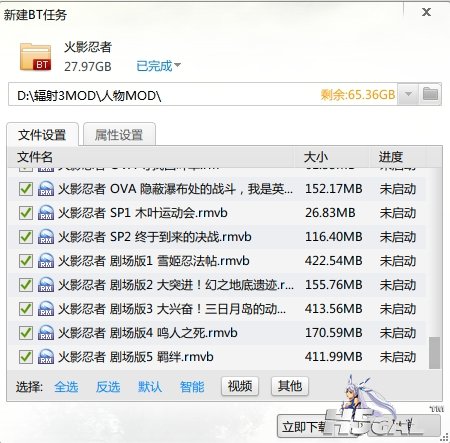The width and height of the screenshot is (450, 443).
Task: Deselect 剧场版4 鸣人之死.rmvb checkbox
Action: (26, 333)
